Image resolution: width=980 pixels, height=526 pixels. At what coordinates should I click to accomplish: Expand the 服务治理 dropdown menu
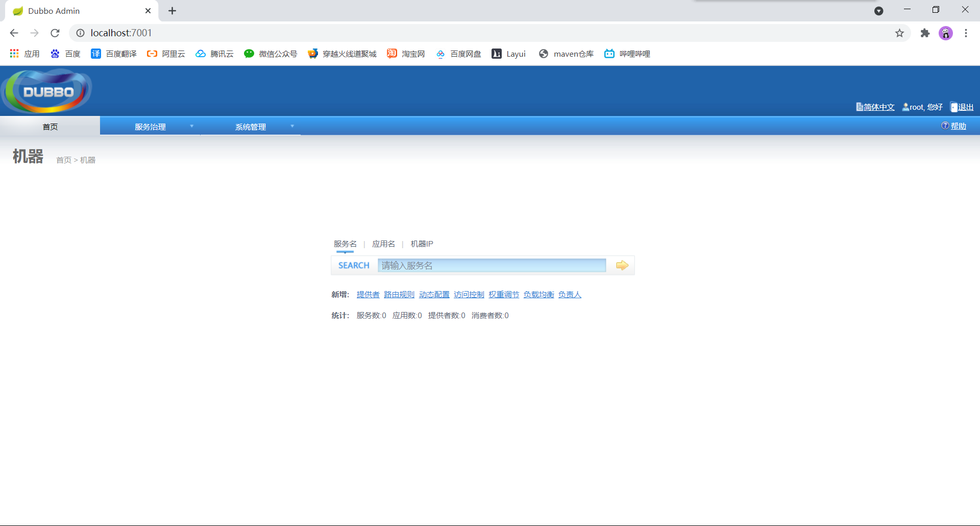tap(150, 127)
